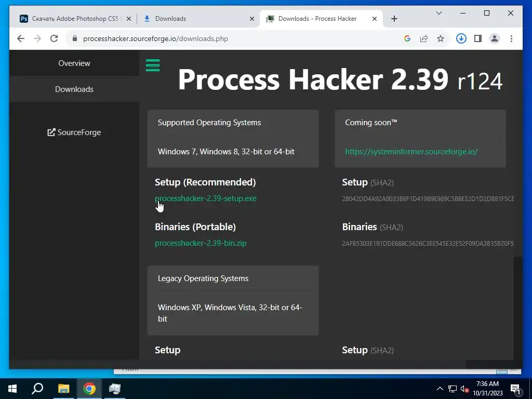Open a new tab with plus button
Image resolution: width=532 pixels, height=399 pixels.
click(x=394, y=19)
